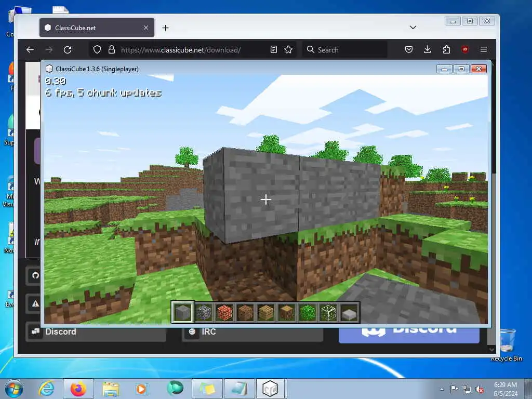Select the leaves block in the hotbar

308,312
